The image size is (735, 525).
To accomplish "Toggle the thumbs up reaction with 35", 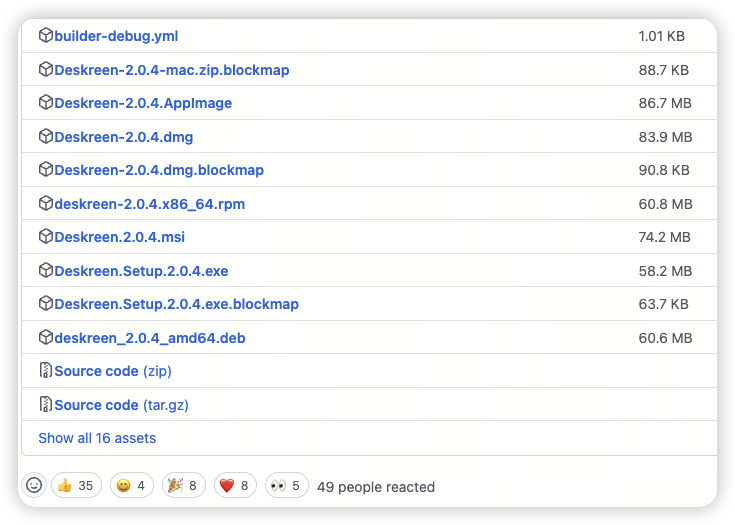I will click(75, 486).
